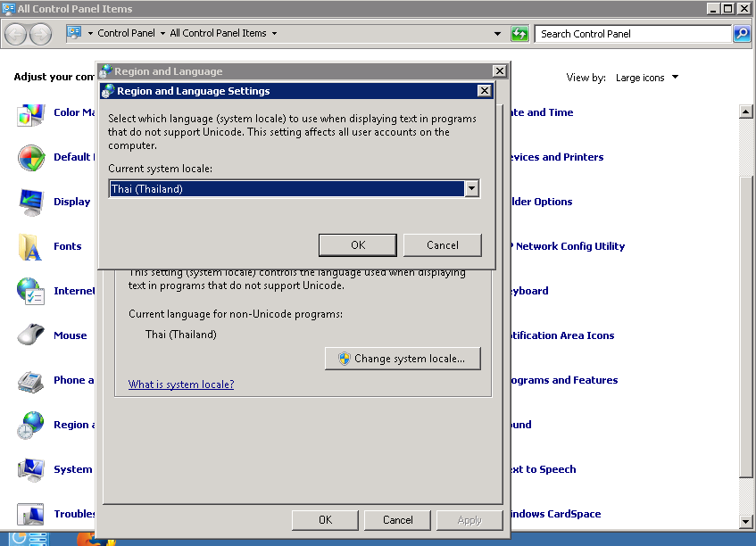This screenshot has width=756, height=546.
Task: Click the Search Control Panel field
Action: click(633, 34)
